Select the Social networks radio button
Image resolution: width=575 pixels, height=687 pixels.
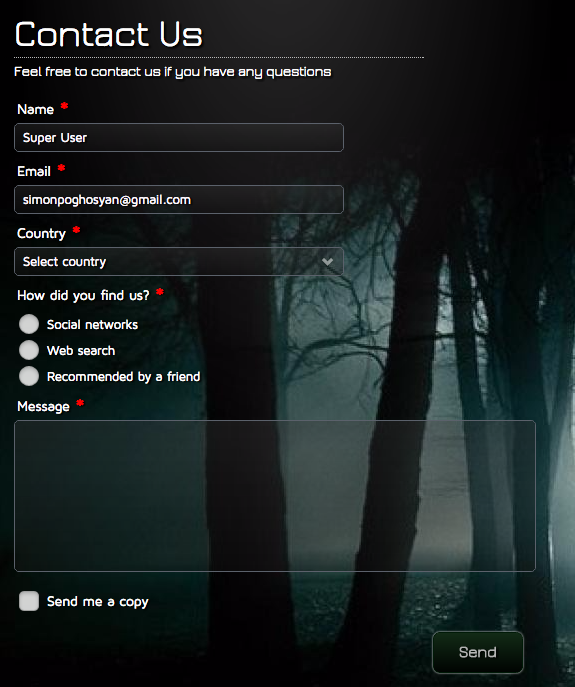tap(29, 324)
